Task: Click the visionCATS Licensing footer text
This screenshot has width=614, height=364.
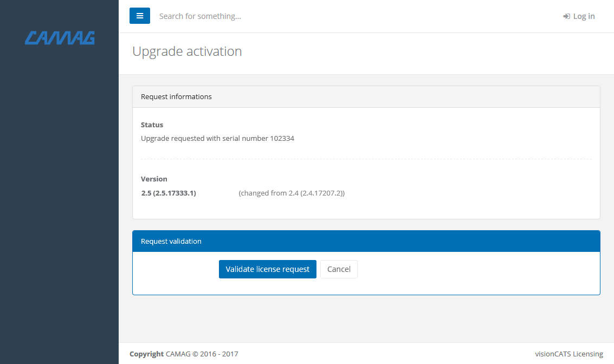Action: 568,354
